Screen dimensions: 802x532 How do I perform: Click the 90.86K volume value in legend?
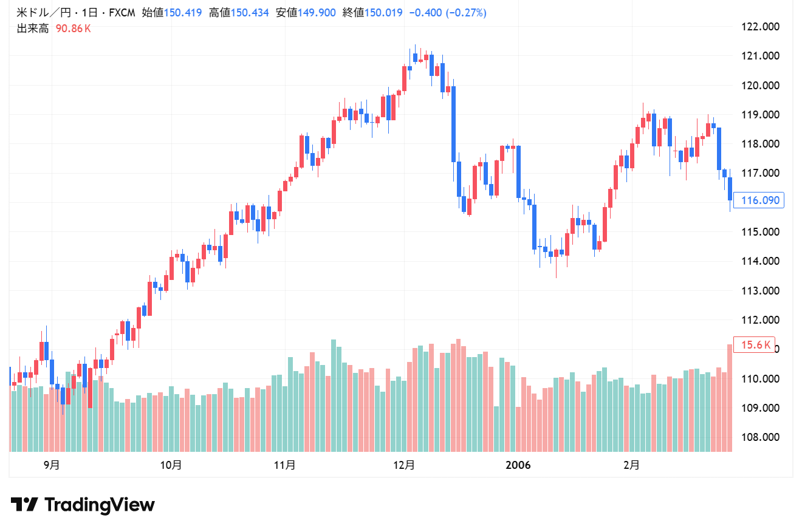coord(73,28)
